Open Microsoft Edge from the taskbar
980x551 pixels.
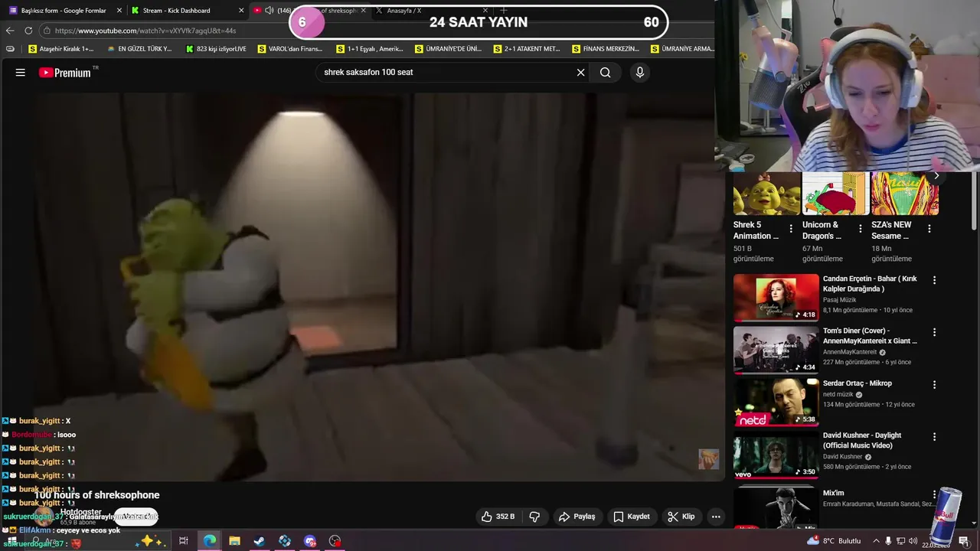point(209,541)
